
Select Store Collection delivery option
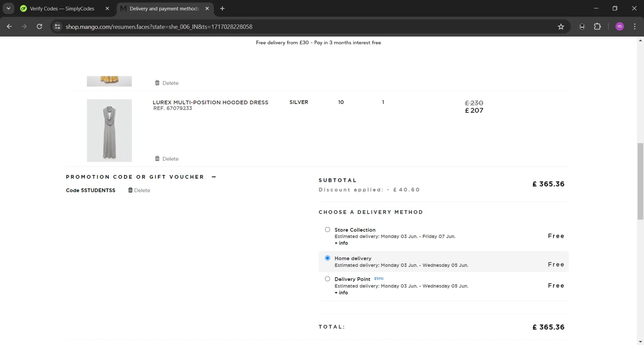327,230
